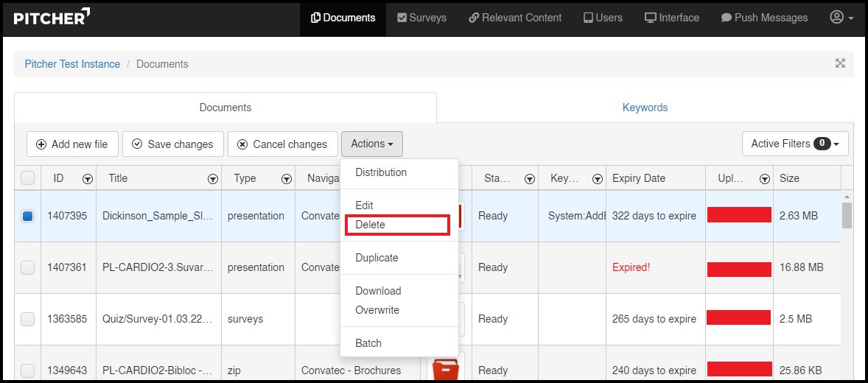Click the Title column filter icon
The width and height of the screenshot is (868, 383).
coord(213,179)
